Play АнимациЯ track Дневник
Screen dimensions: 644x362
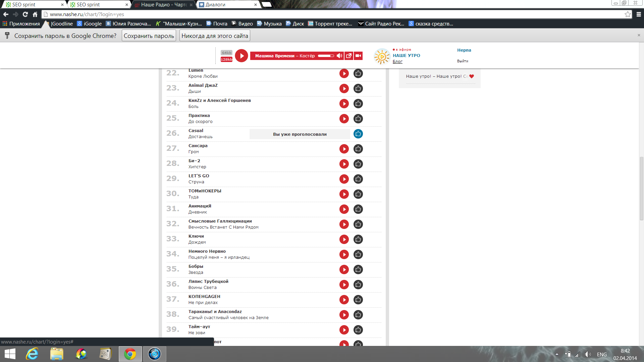[344, 209]
